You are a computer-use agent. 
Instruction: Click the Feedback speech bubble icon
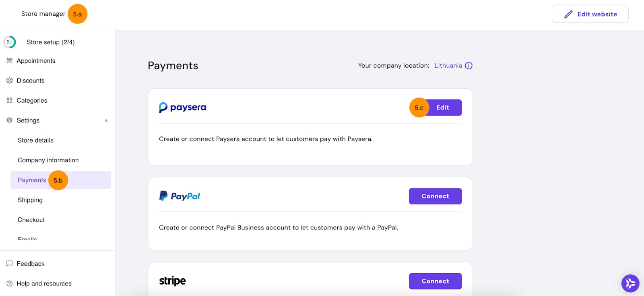tap(10, 264)
